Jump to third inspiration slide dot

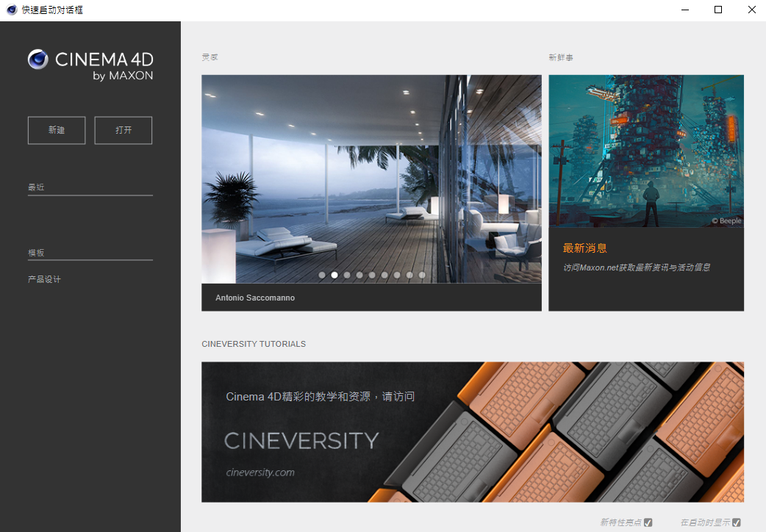click(x=347, y=275)
